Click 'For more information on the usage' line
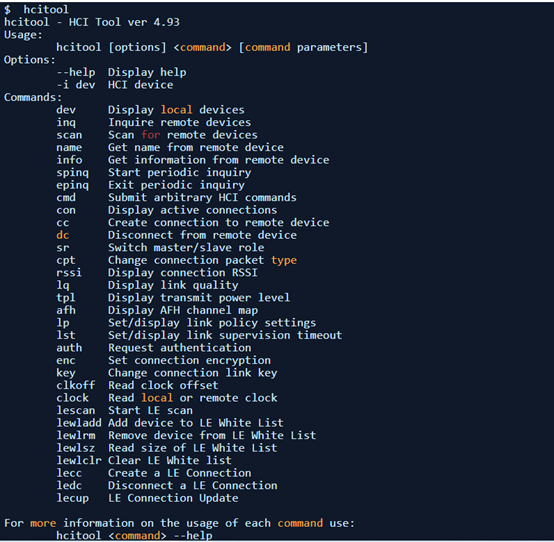This screenshot has height=542, width=554. click(179, 523)
